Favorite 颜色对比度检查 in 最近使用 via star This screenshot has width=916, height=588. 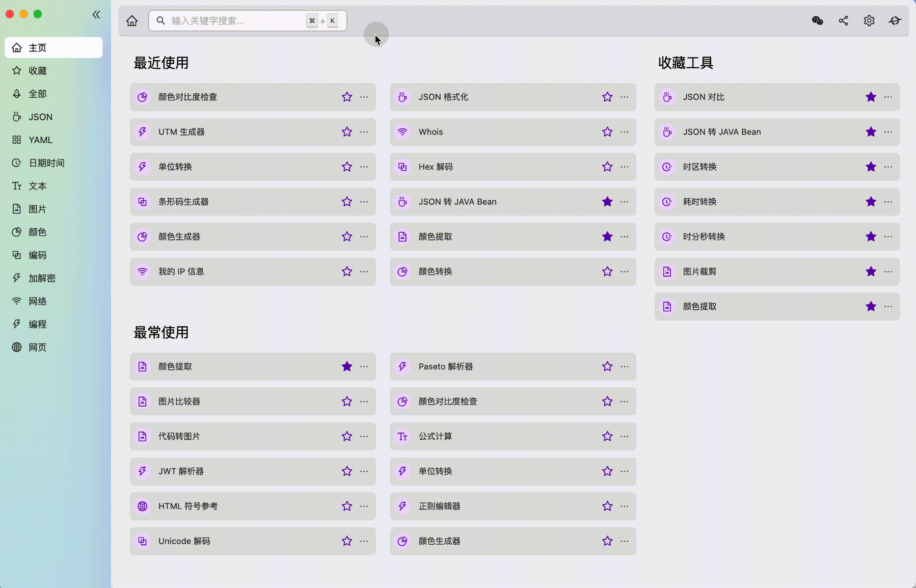[x=347, y=97]
